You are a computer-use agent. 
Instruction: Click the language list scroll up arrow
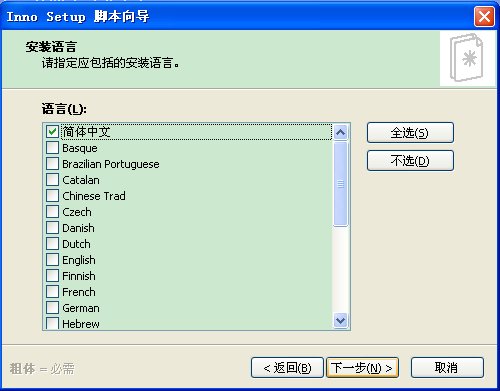(x=340, y=132)
